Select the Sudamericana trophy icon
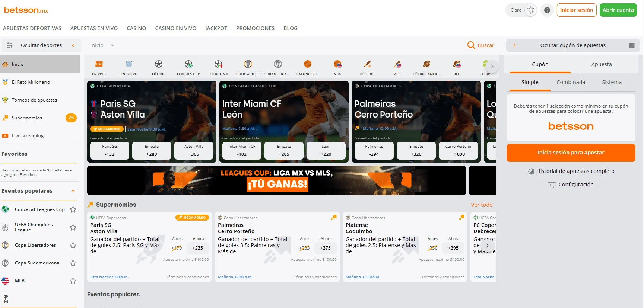 pos(278,64)
